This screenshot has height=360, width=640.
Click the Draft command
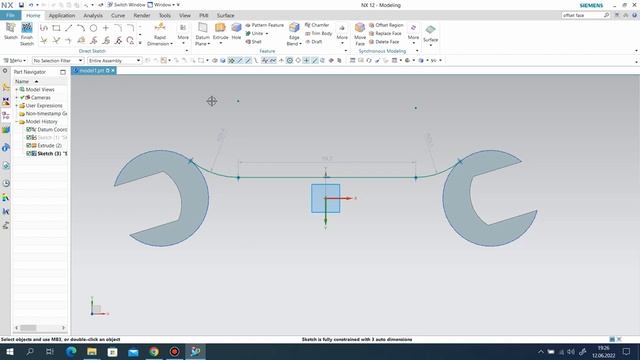click(314, 42)
